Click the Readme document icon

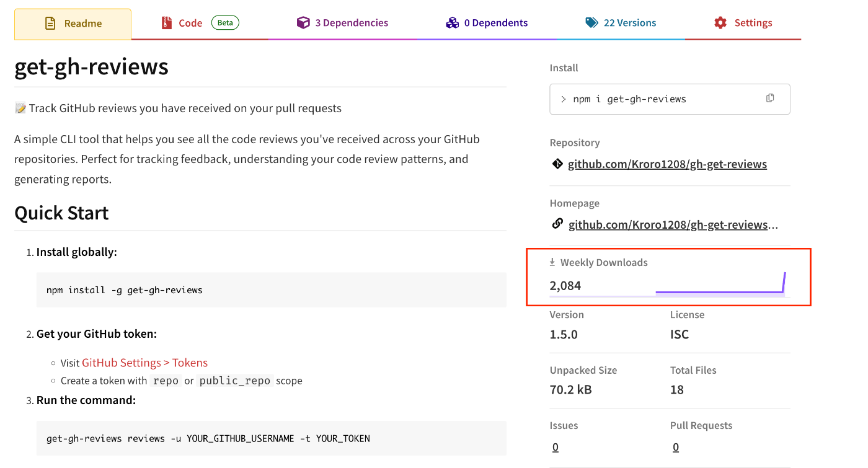50,24
